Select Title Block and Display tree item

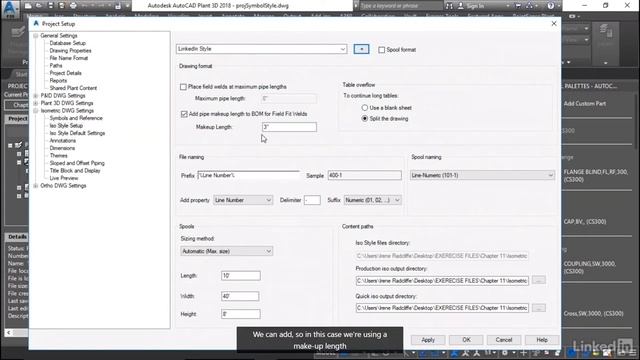75,171
